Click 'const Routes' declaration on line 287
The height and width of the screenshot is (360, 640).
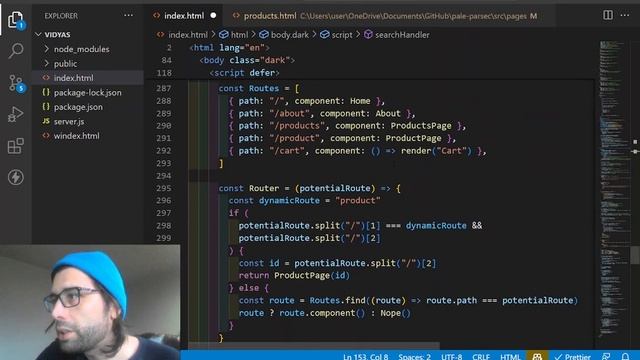(249, 89)
